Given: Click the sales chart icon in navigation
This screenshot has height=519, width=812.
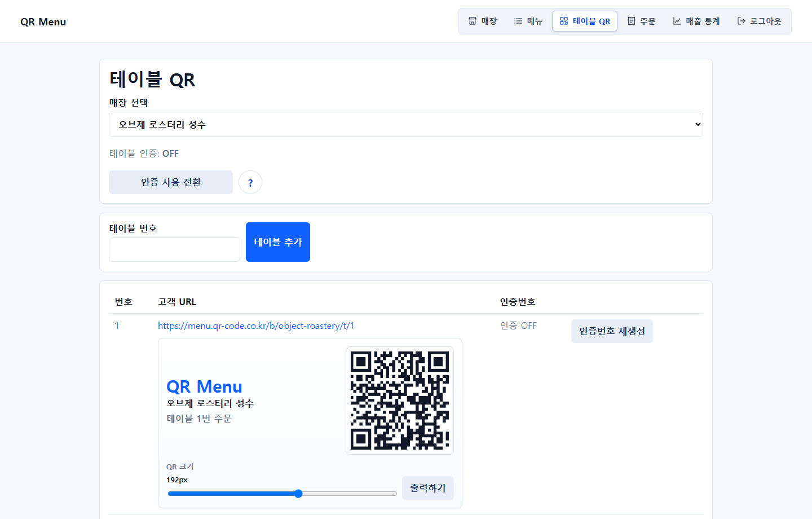Looking at the screenshot, I should coord(677,21).
